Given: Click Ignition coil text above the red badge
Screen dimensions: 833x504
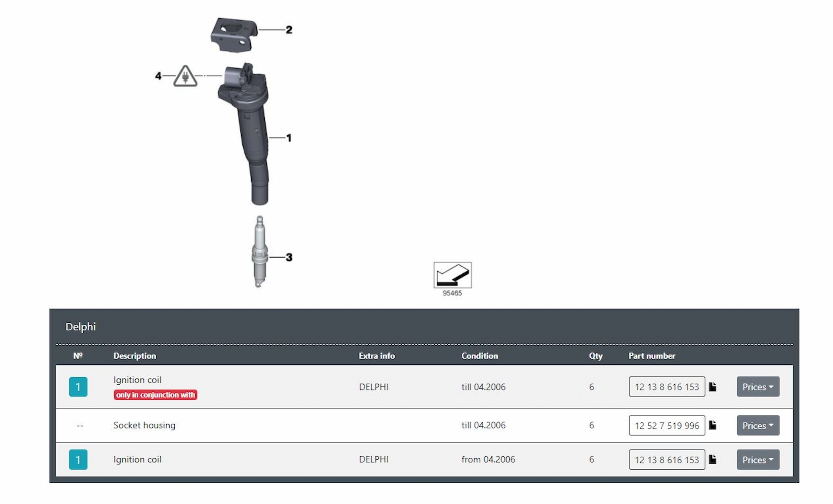Looking at the screenshot, I should [x=137, y=380].
